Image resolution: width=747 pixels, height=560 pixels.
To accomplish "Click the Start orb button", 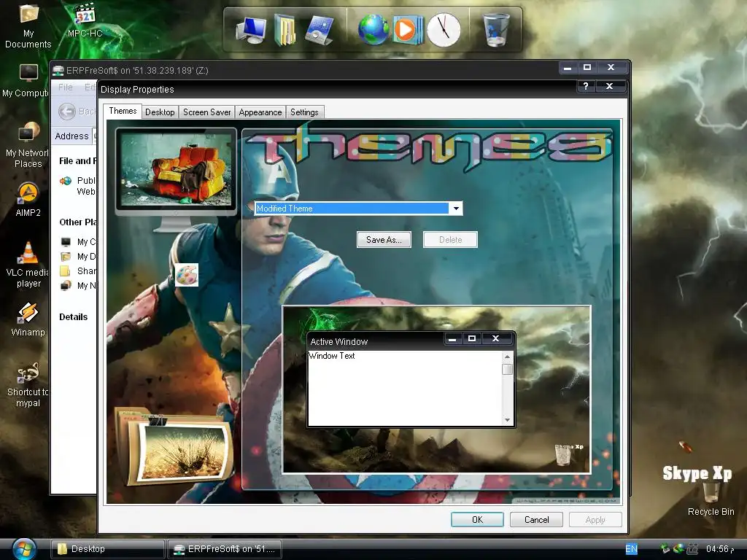I will (x=24, y=549).
